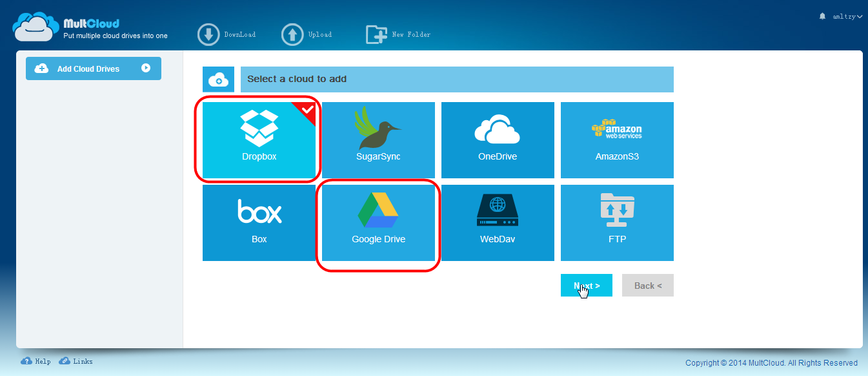Choose the FTP folder tile
This screenshot has height=376, width=868.
pyautogui.click(x=617, y=223)
